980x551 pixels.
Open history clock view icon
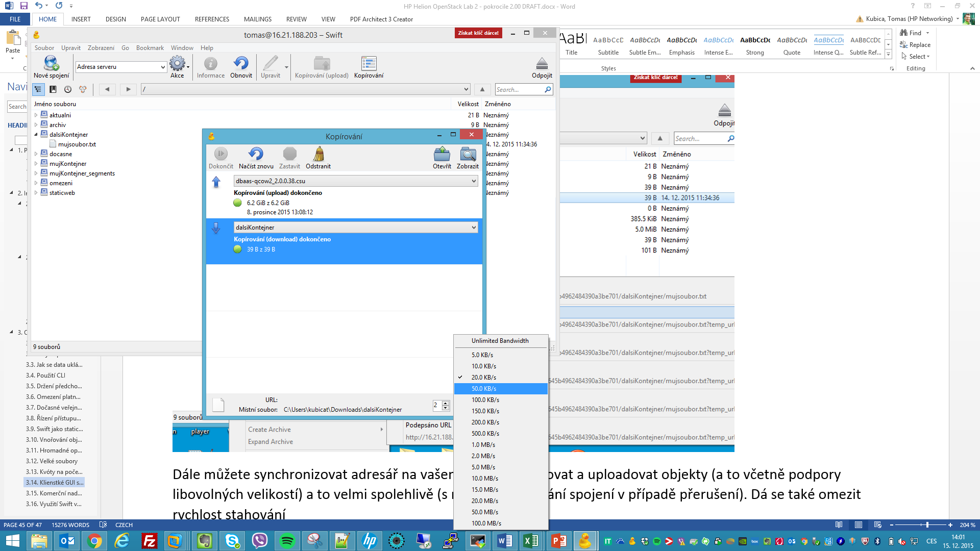pyautogui.click(x=68, y=89)
